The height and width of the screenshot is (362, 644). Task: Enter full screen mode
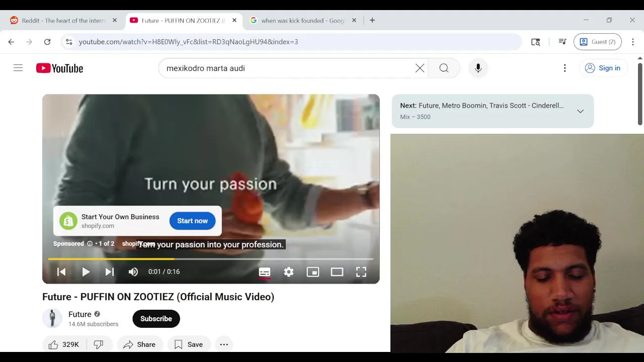pyautogui.click(x=361, y=272)
